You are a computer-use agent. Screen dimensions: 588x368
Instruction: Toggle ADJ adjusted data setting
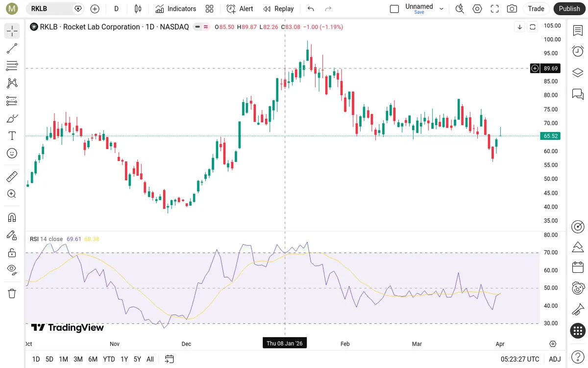(x=555, y=359)
